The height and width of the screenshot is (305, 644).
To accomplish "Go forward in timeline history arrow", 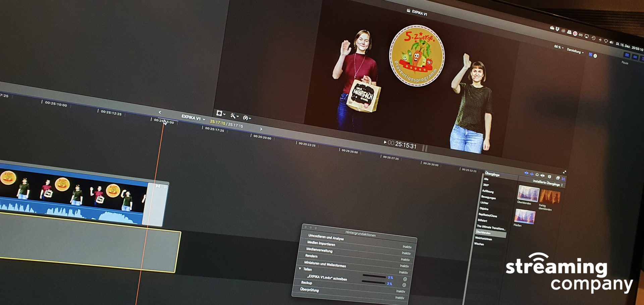I will click(x=261, y=129).
